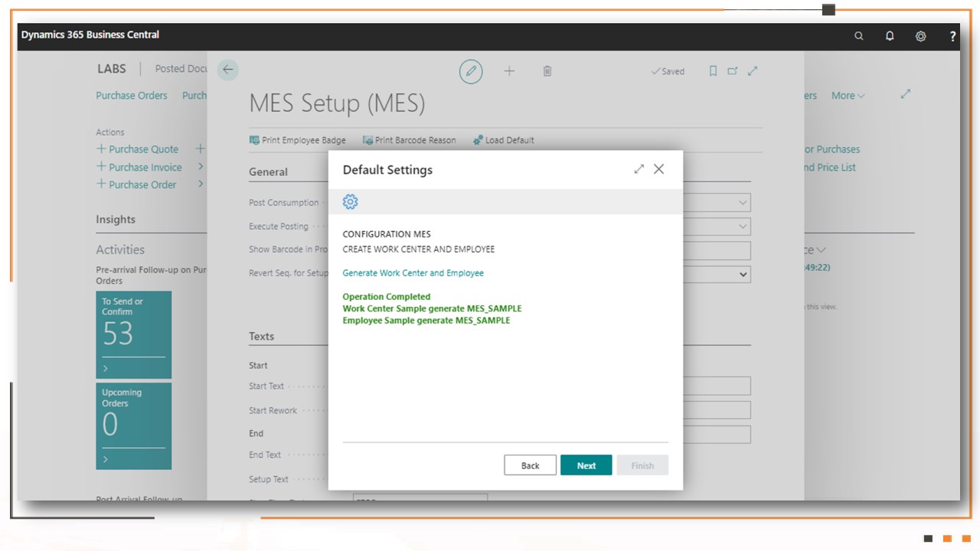Expand MES Setup page with arrows icon

pyautogui.click(x=753, y=71)
